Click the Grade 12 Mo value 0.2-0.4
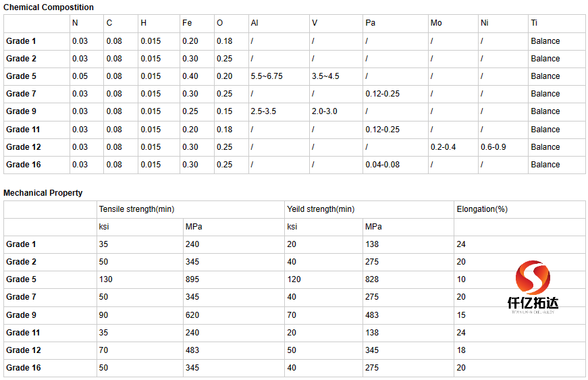Screen dimensions: 588x380 (x=443, y=147)
